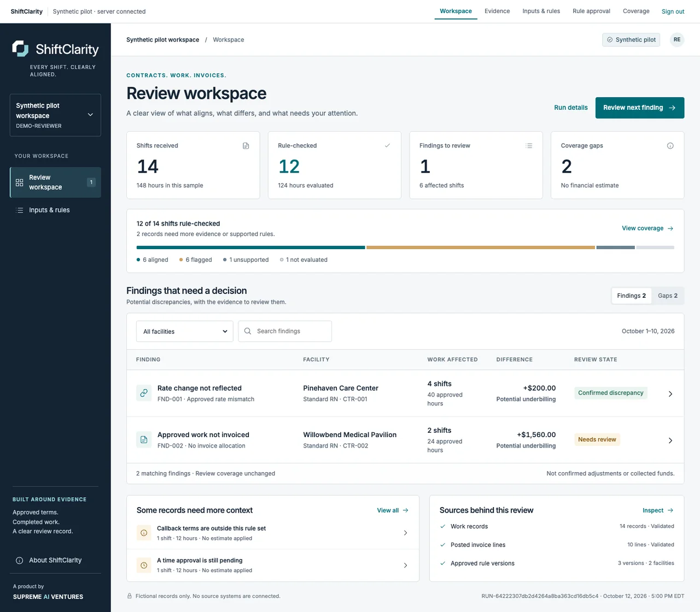This screenshot has width=700, height=612.
Task: Click the info icon beside Callback terms row
Action: (x=144, y=533)
